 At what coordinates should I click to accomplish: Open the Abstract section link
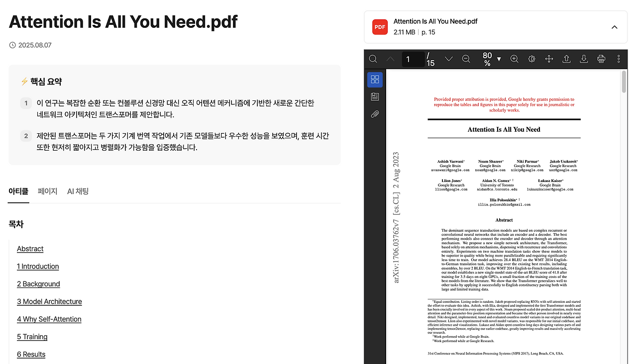[x=30, y=249]
